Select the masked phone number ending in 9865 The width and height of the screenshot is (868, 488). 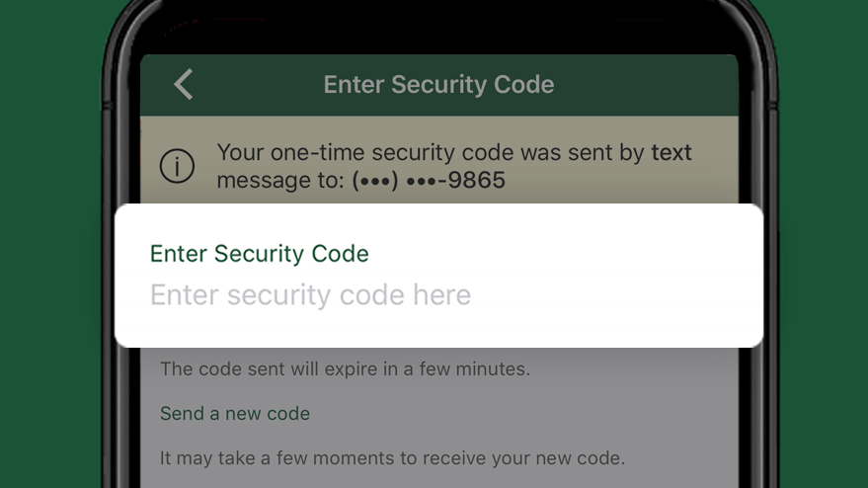(429, 180)
